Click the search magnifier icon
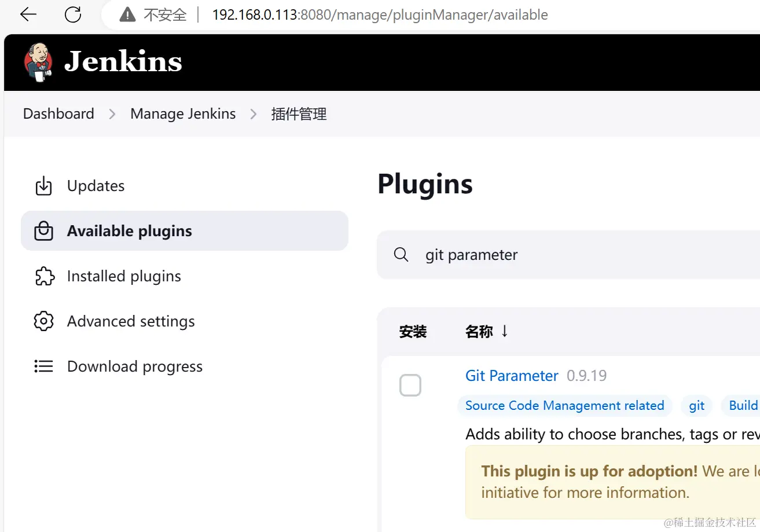The width and height of the screenshot is (760, 532). click(401, 255)
